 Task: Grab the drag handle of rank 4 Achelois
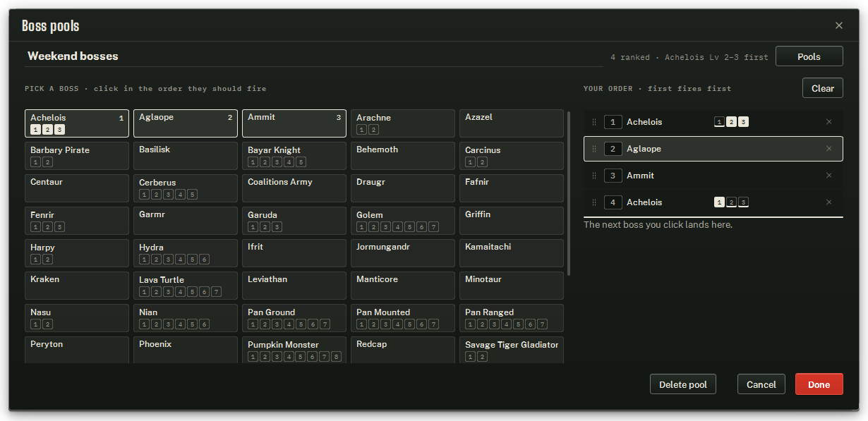click(x=593, y=202)
